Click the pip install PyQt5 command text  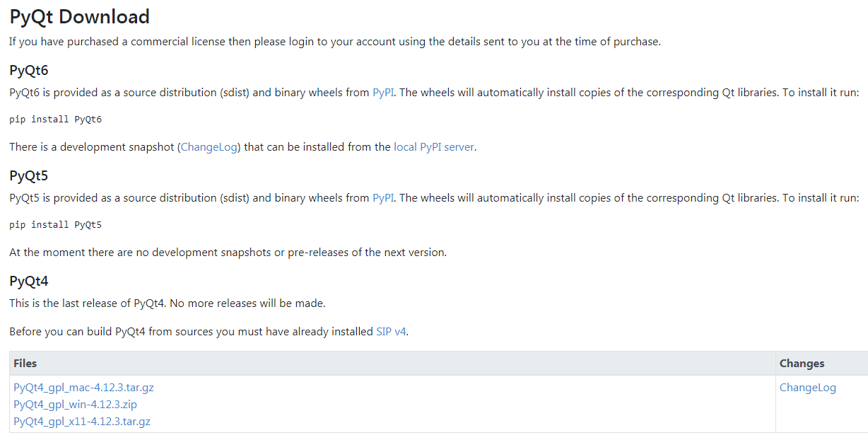tap(56, 225)
